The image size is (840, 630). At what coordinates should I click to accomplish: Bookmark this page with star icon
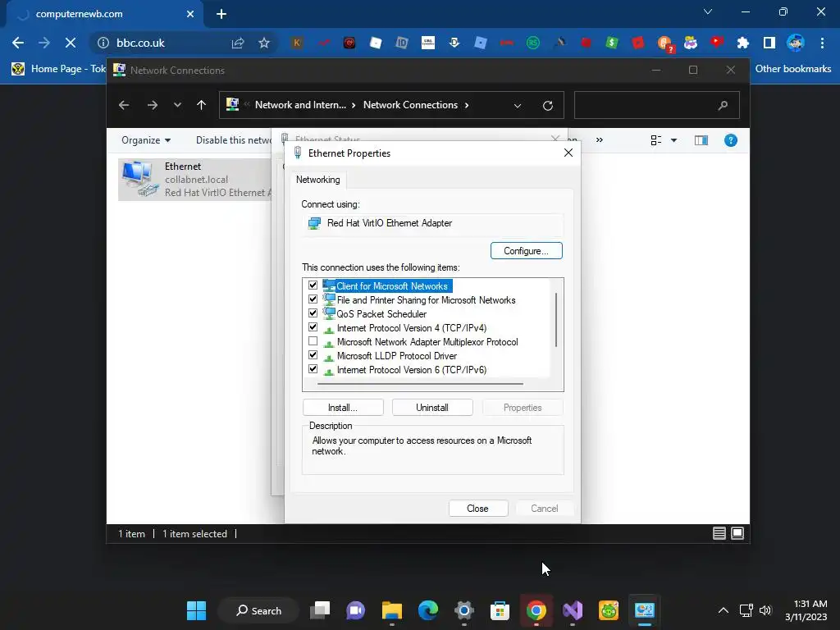pyautogui.click(x=264, y=43)
